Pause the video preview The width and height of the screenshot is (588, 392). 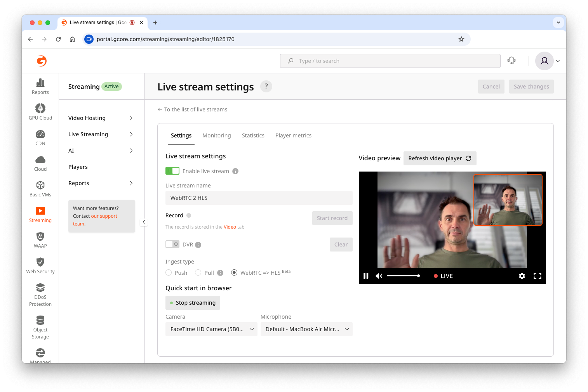tap(366, 276)
